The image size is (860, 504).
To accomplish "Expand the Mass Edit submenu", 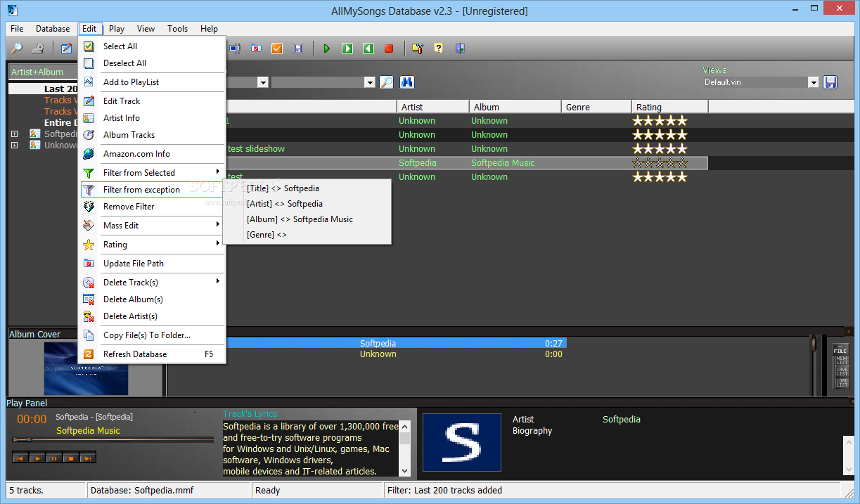I will point(152,226).
